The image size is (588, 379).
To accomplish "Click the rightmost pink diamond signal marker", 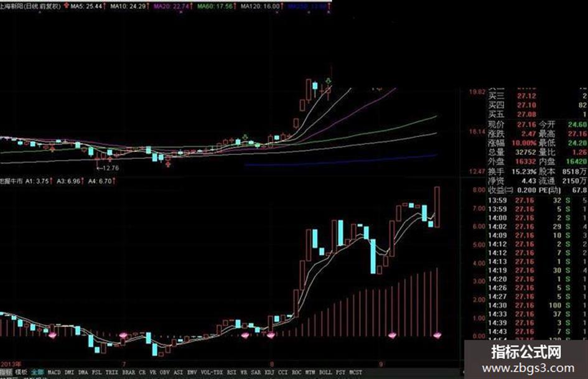I will (x=437, y=335).
